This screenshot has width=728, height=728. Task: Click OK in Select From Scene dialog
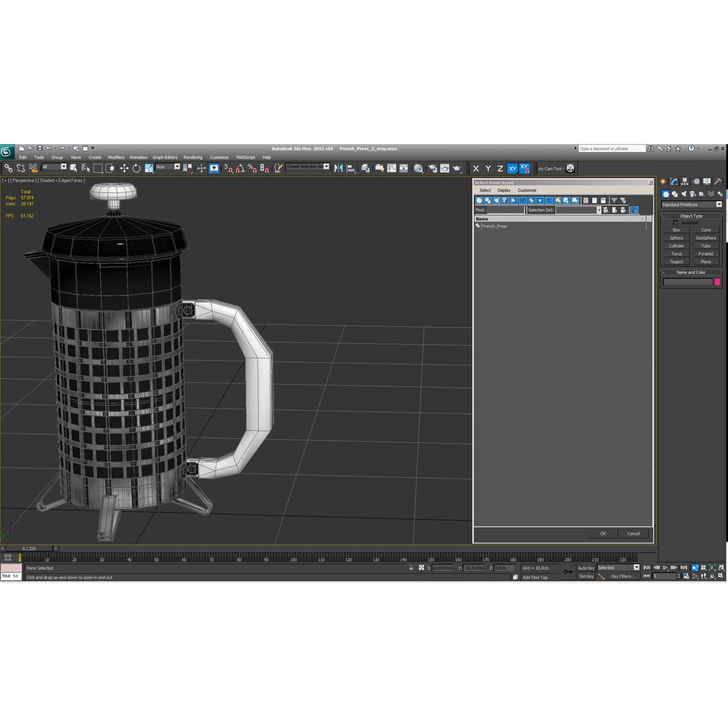pyautogui.click(x=603, y=534)
